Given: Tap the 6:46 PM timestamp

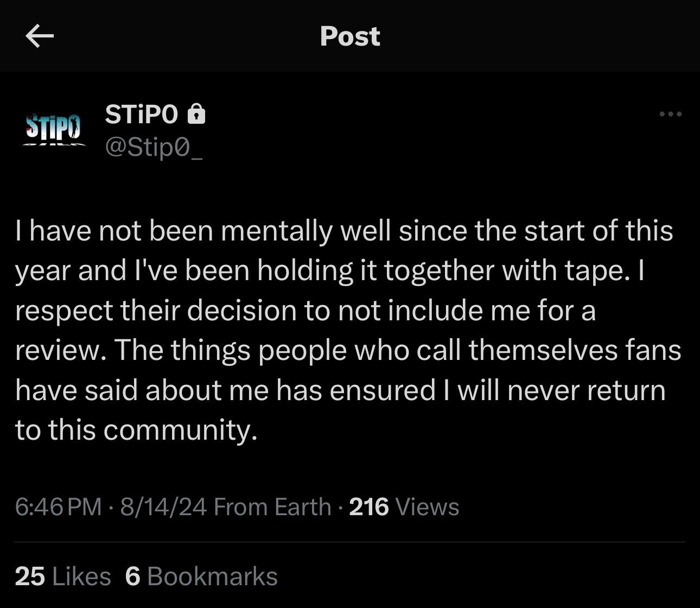Looking at the screenshot, I should 59,507.
